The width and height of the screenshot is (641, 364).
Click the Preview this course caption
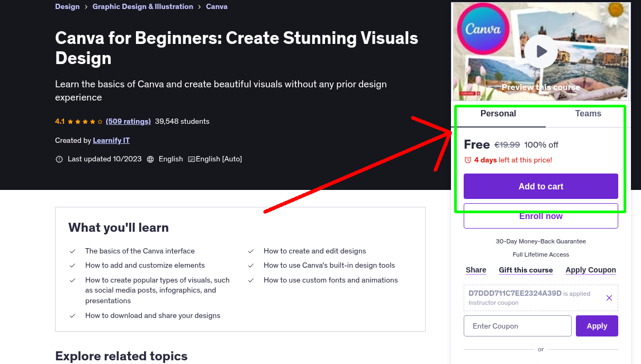pyautogui.click(x=541, y=87)
